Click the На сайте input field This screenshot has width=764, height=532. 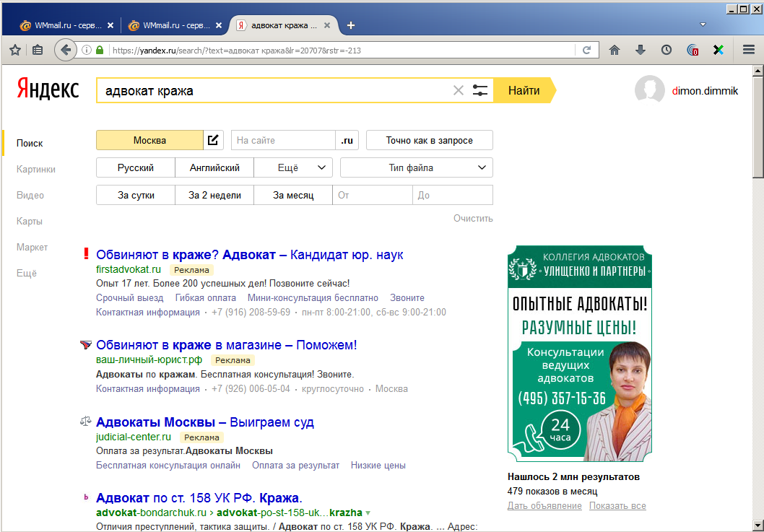point(283,140)
